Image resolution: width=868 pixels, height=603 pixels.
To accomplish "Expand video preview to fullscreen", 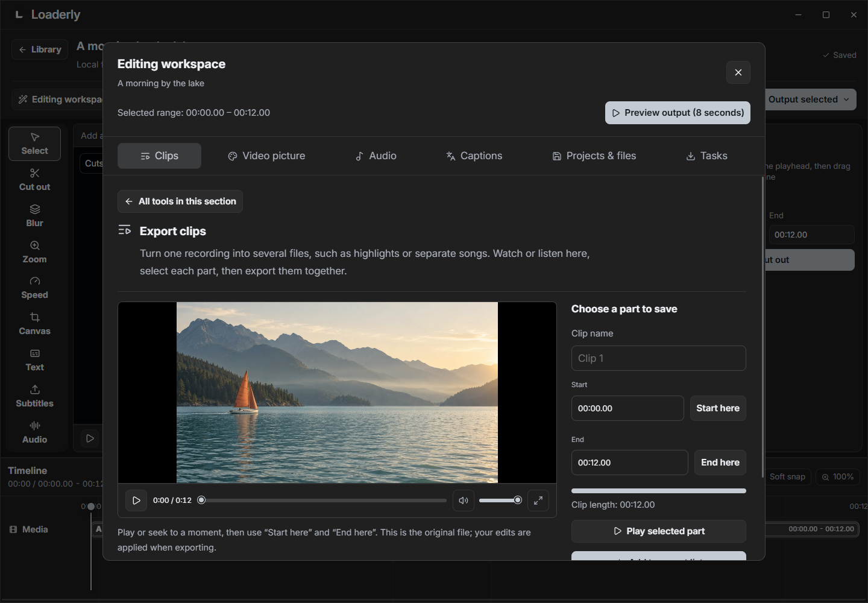I will click(538, 500).
